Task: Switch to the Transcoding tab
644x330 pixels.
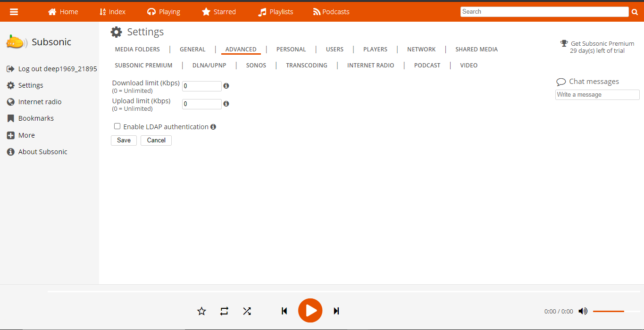Action: 306,66
